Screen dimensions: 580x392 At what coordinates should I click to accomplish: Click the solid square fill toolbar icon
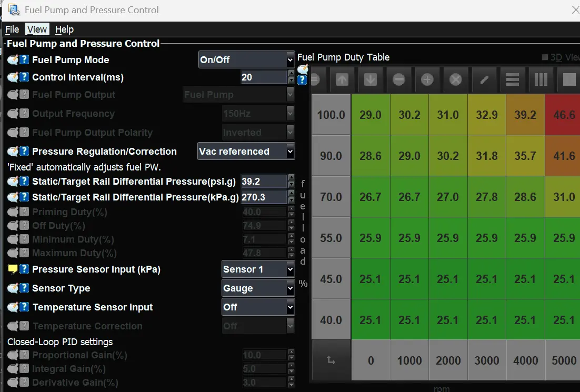569,79
